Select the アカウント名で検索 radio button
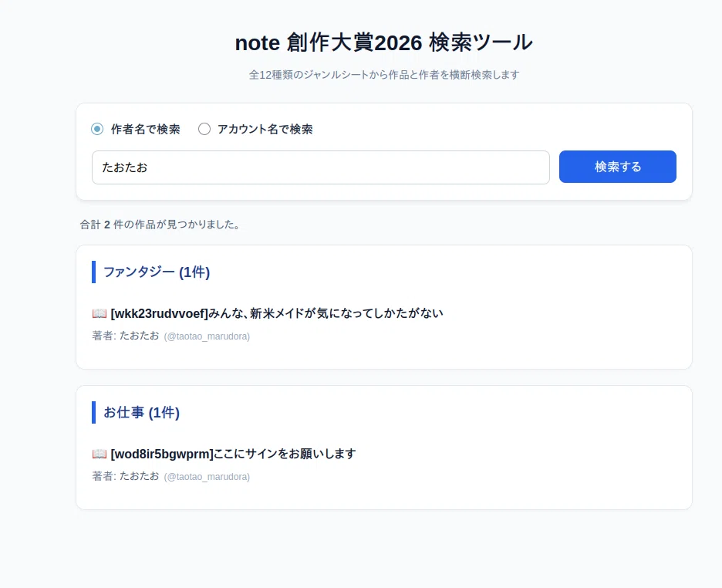This screenshot has height=588, width=722. coord(204,129)
